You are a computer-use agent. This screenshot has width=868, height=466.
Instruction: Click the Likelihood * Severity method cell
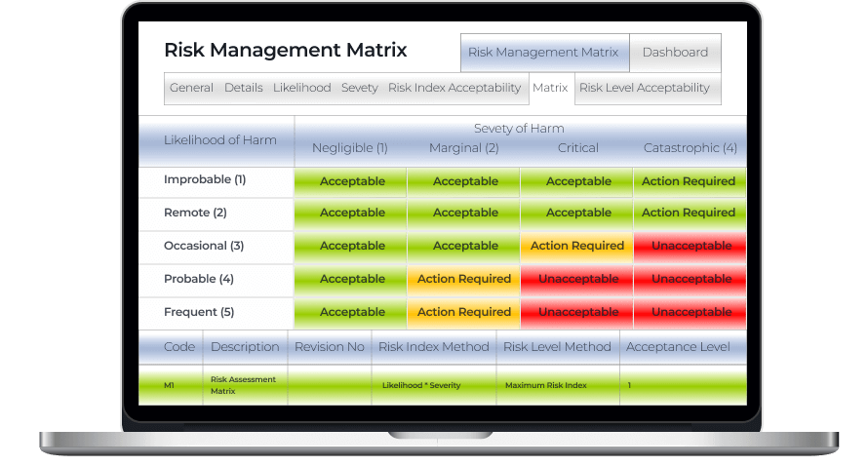pyautogui.click(x=419, y=385)
